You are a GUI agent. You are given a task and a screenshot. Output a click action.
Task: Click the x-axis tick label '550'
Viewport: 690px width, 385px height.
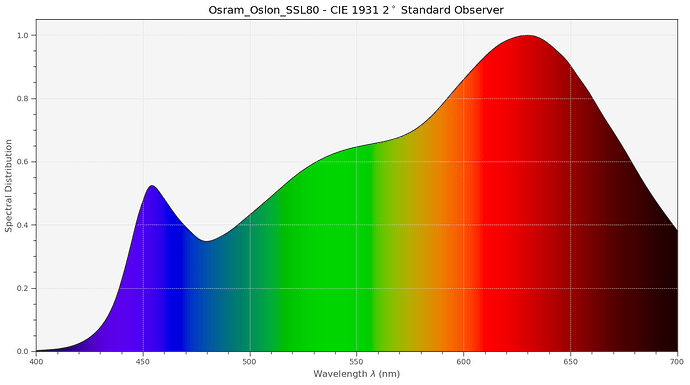pyautogui.click(x=356, y=362)
